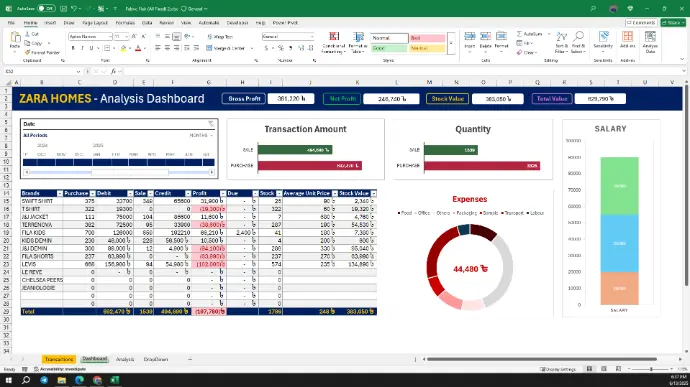Toggle bold formatting
This screenshot has height=387, width=690.
[73, 48]
